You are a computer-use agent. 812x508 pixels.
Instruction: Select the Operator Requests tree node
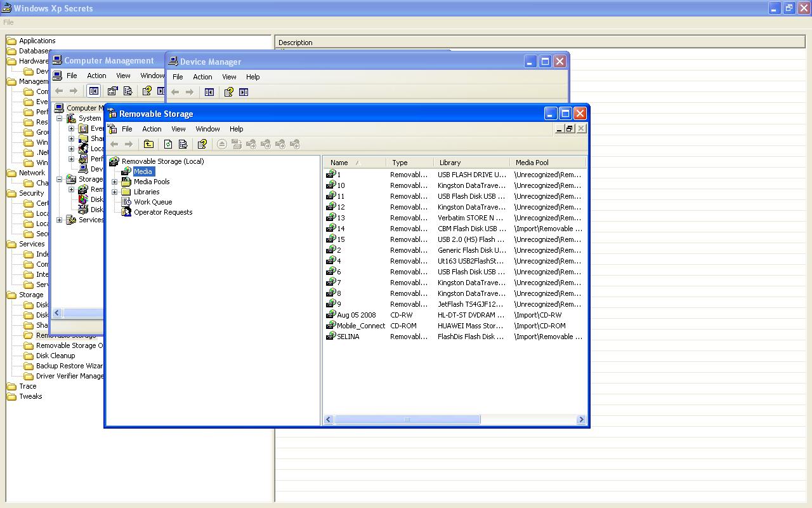162,212
